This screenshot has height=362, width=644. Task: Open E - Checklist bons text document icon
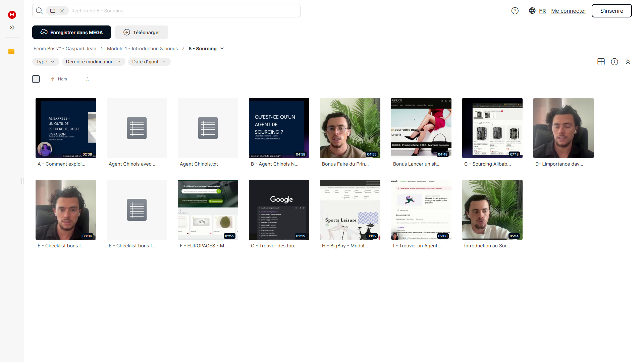pyautogui.click(x=137, y=210)
